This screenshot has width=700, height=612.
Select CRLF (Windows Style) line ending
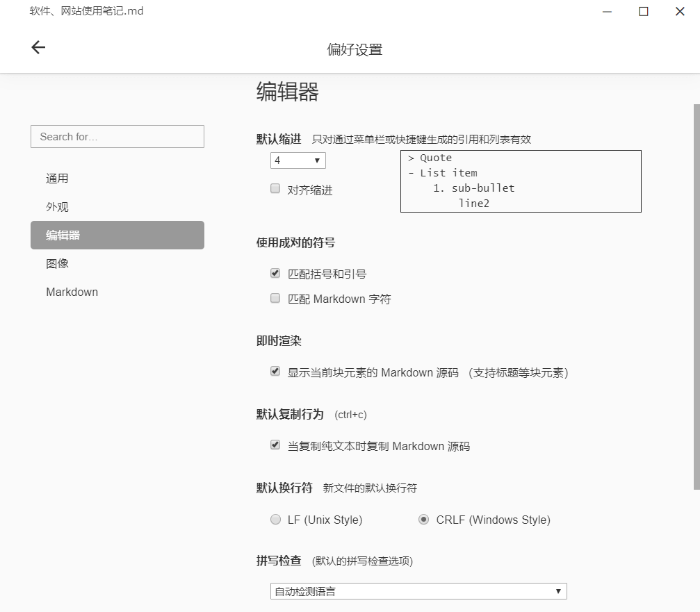[x=423, y=519]
